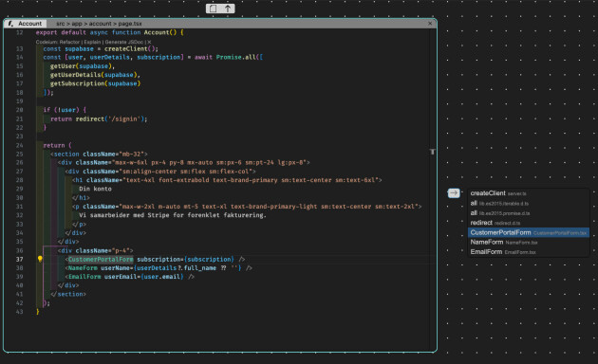Click Codeium 'Refactor' code lens link
The image size is (598, 364).
click(x=69, y=42)
